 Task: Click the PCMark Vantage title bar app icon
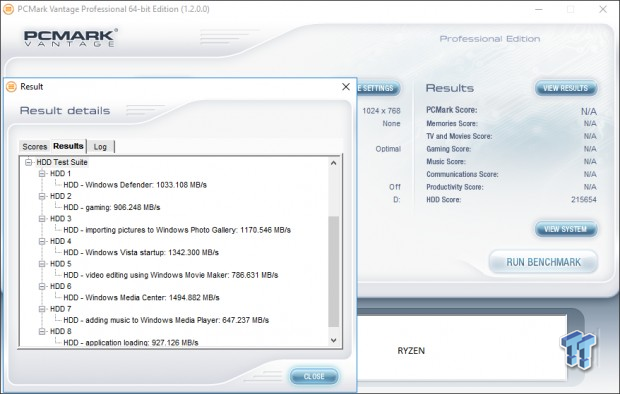click(x=8, y=9)
